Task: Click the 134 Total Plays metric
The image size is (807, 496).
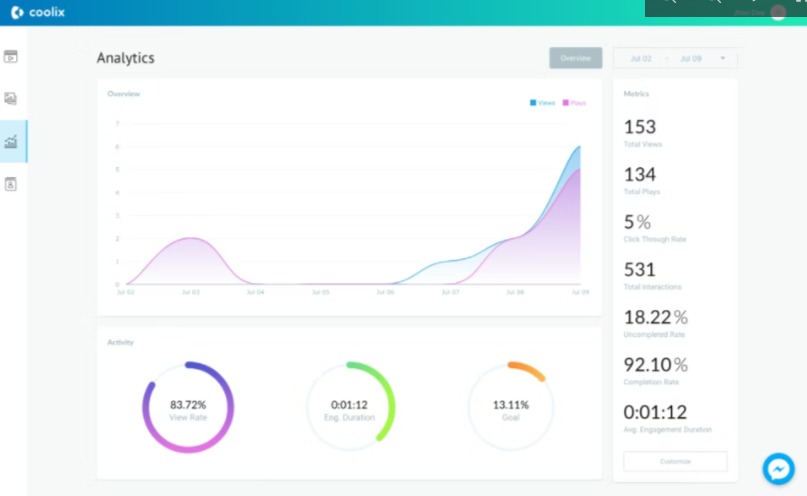Action: (x=642, y=180)
